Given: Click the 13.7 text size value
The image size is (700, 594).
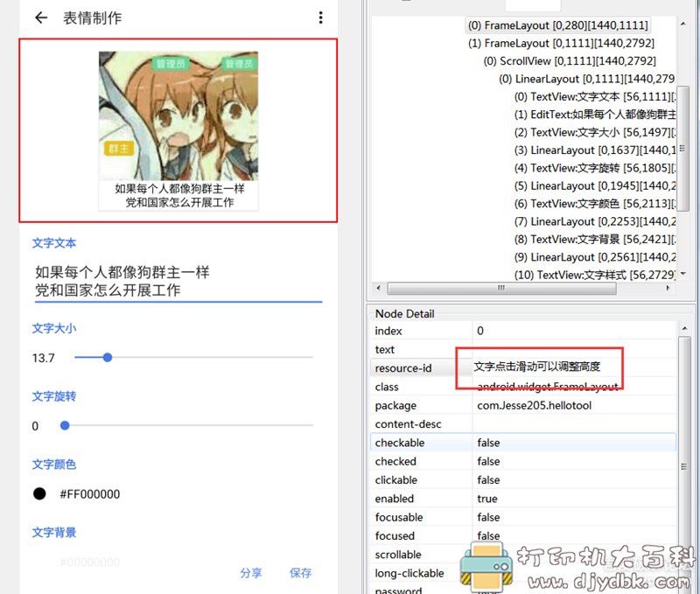Looking at the screenshot, I should pyautogui.click(x=43, y=358).
